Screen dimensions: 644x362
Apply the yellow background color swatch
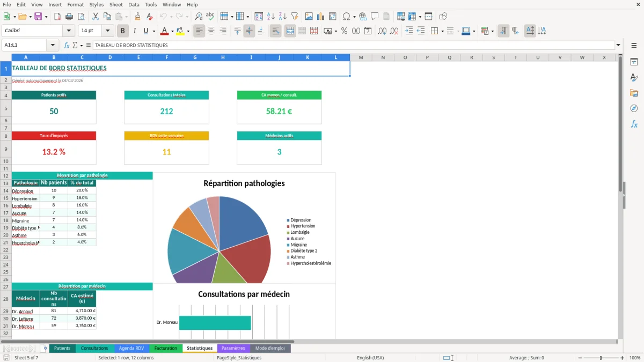pos(180,31)
